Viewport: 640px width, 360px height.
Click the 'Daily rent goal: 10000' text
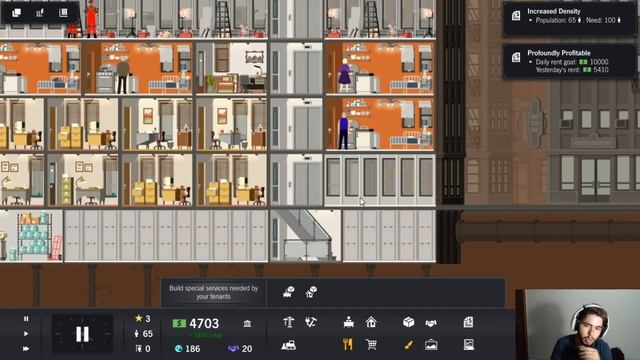(x=569, y=62)
